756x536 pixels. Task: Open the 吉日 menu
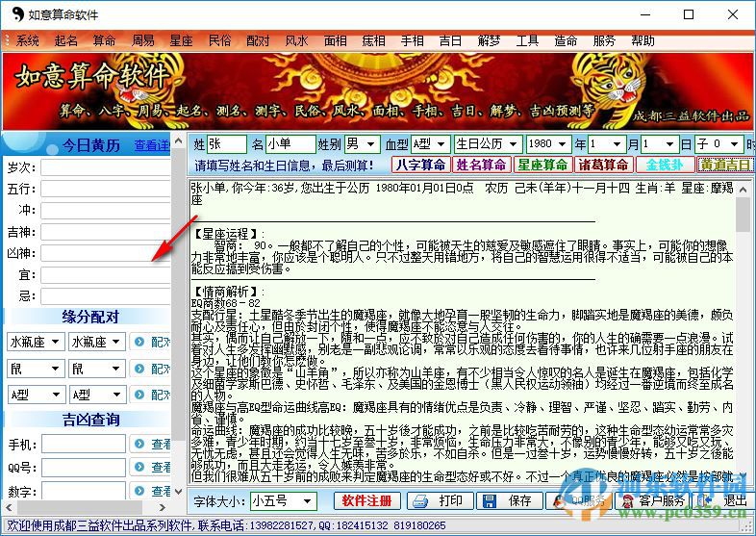pyautogui.click(x=450, y=41)
